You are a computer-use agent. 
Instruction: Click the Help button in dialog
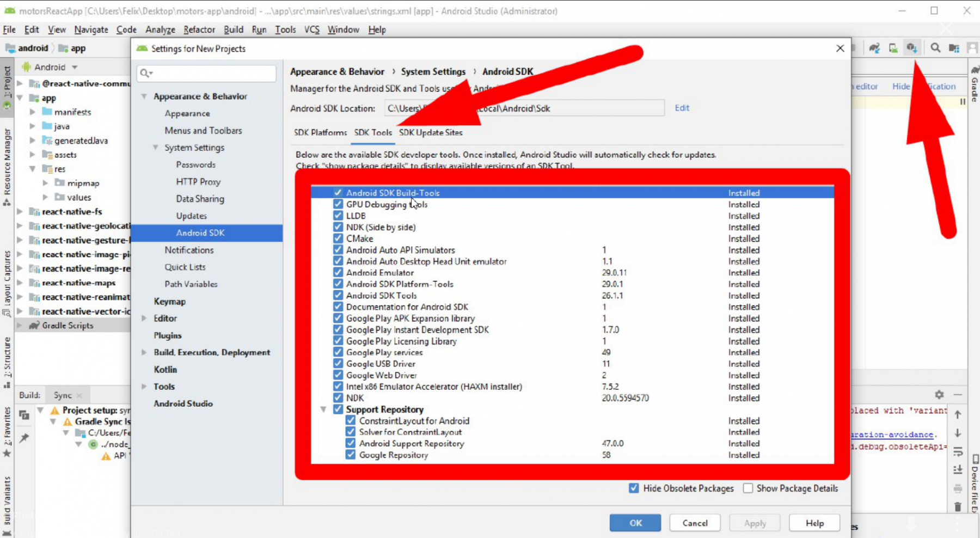click(814, 523)
